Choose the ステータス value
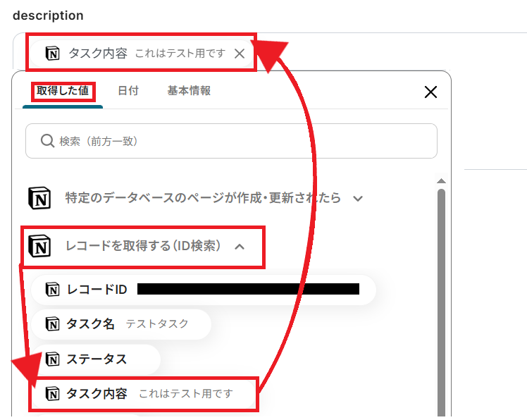This screenshot has width=527, height=420. point(95,359)
